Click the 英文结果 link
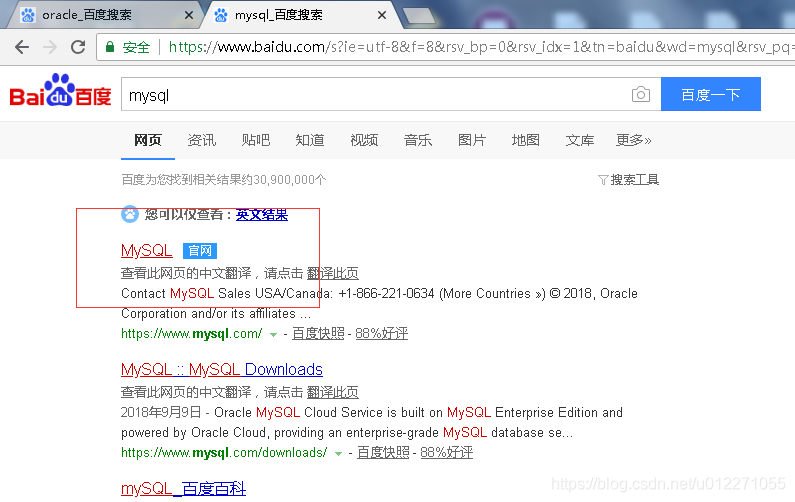This screenshot has height=502, width=795. pos(262,214)
